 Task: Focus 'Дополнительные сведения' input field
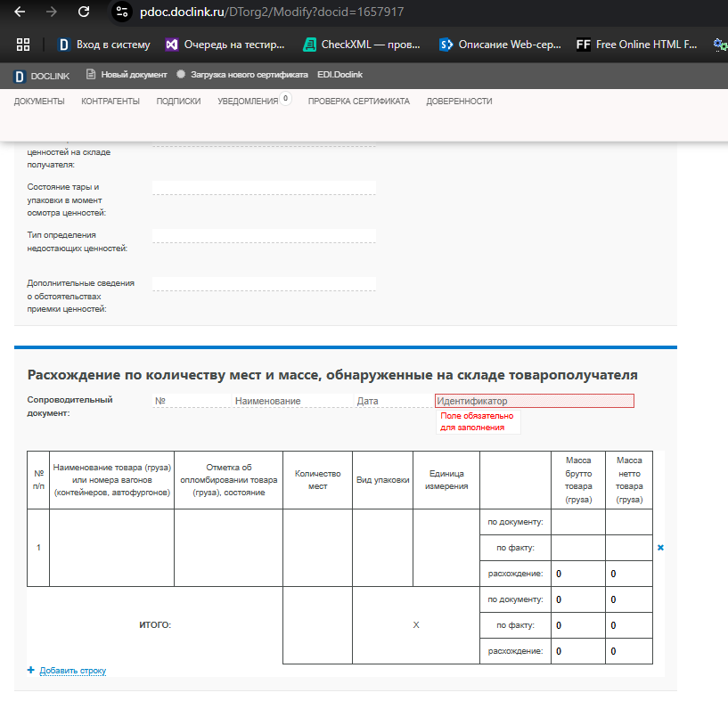pyautogui.click(x=264, y=284)
